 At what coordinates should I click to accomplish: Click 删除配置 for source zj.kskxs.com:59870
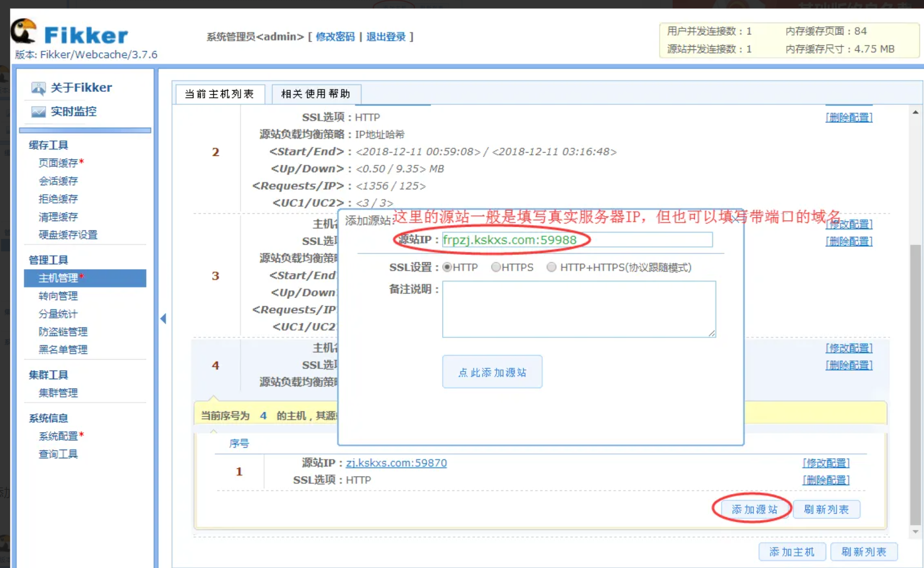[x=826, y=480]
